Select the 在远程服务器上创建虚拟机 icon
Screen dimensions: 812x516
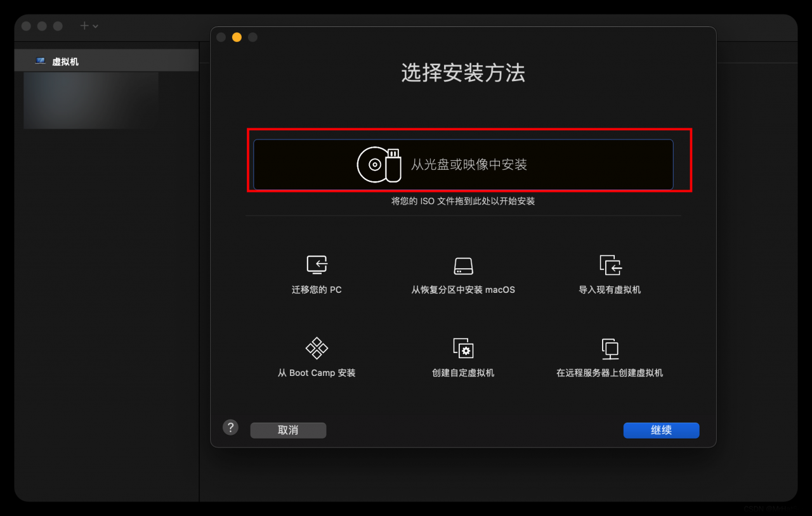pyautogui.click(x=610, y=347)
